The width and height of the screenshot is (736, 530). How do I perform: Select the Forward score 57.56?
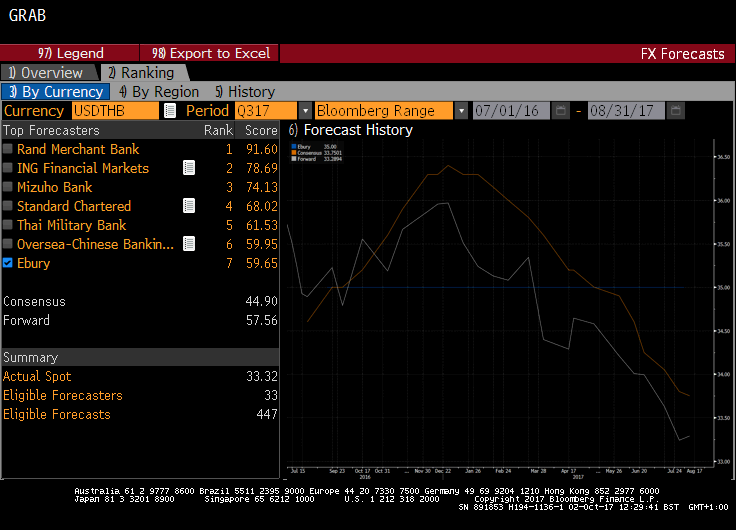point(261,320)
